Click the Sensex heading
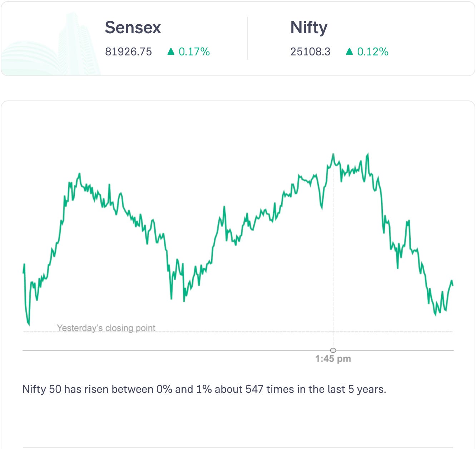The height and width of the screenshot is (449, 476). click(133, 28)
